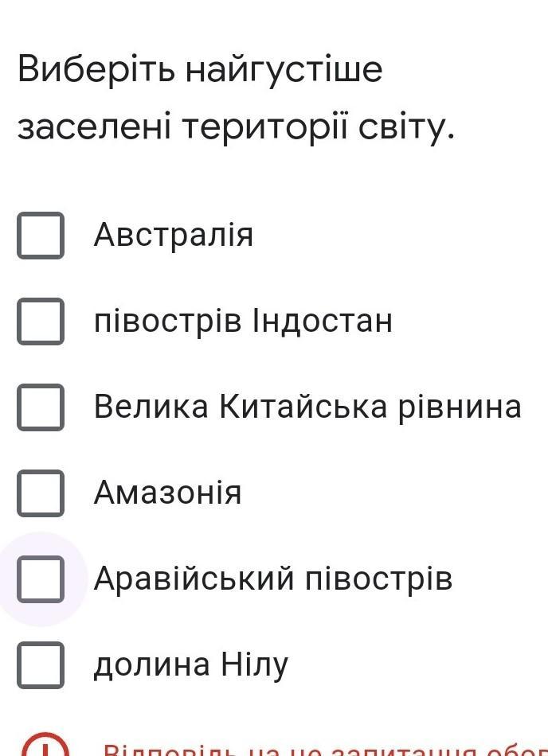Screen dimensions: 548x756
Task: Click the долина Нілу option label
Action: [191, 664]
